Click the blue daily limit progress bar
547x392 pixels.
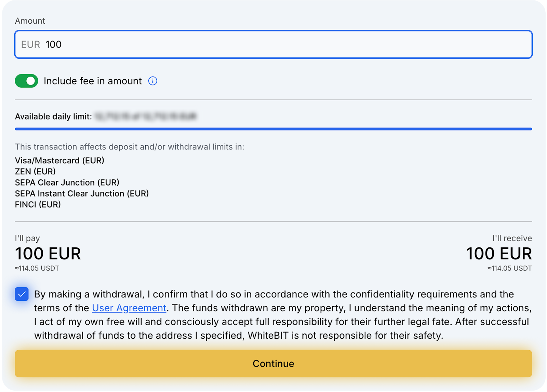pos(273,129)
